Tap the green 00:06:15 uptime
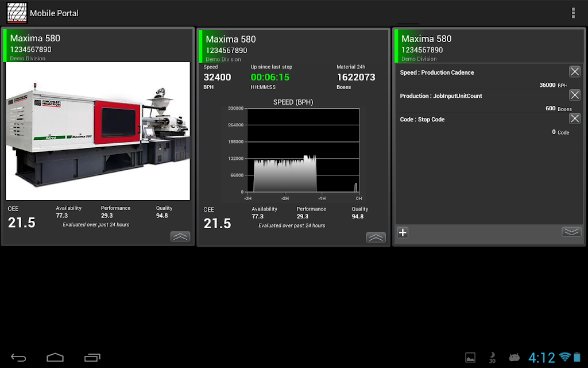Viewport: 588px width, 368px height. click(270, 78)
